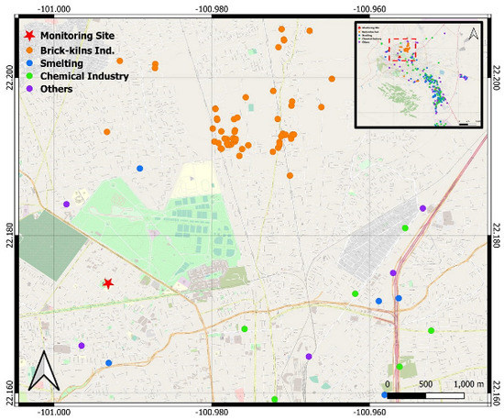Click the red dashed extent box in inset
504x420 pixels.
[402, 50]
